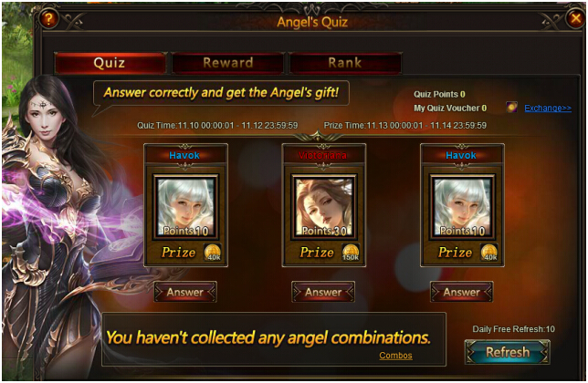Click the left Havok card name header

[184, 155]
